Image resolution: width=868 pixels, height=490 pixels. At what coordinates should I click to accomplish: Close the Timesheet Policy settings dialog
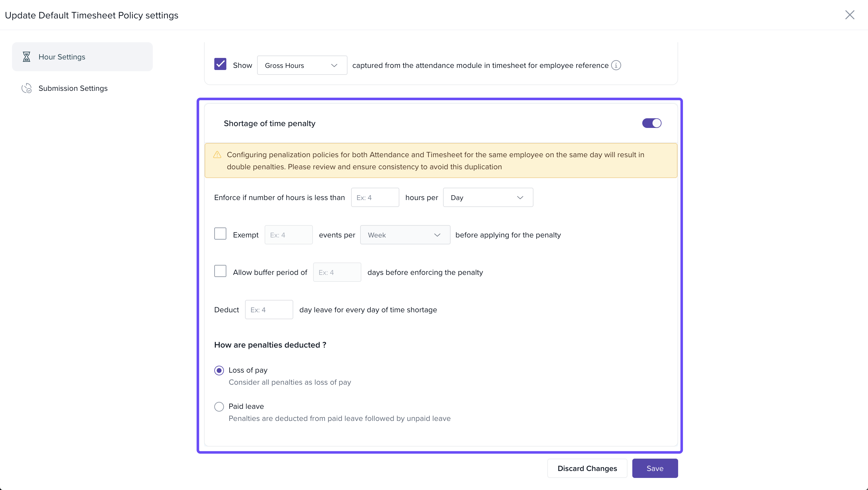pos(850,15)
